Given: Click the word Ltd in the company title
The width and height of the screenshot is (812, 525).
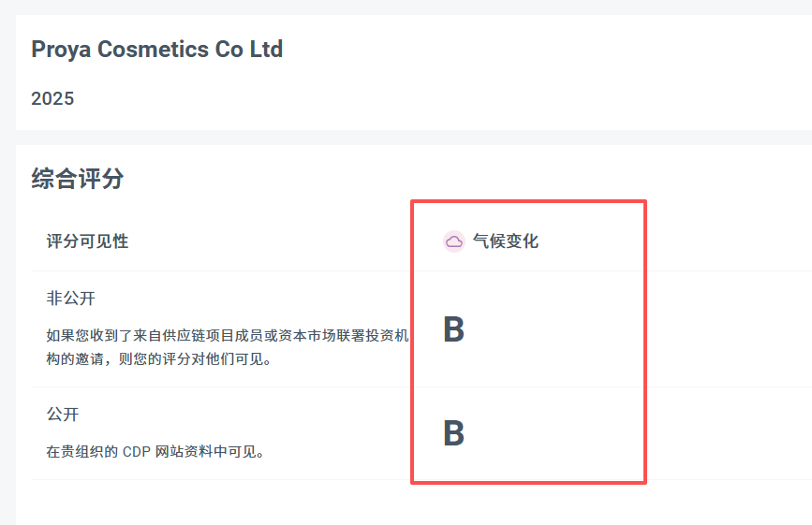Looking at the screenshot, I should 266,50.
